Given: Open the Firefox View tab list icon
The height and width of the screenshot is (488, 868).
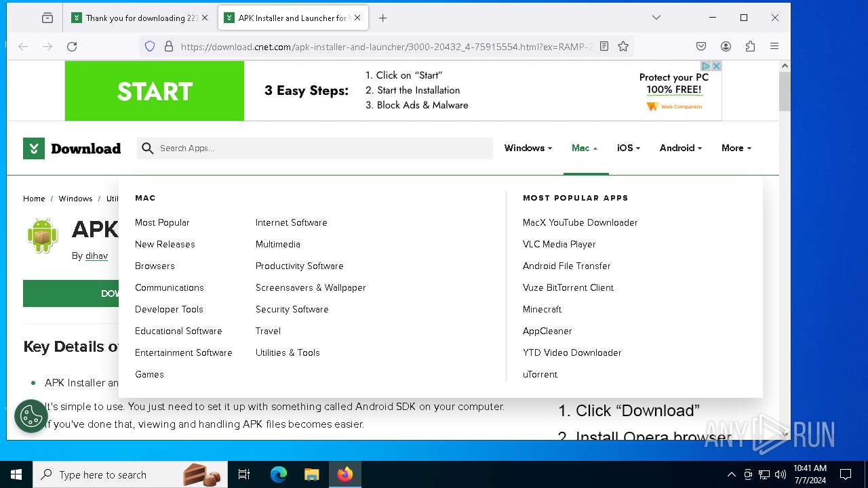Looking at the screenshot, I should click(47, 18).
